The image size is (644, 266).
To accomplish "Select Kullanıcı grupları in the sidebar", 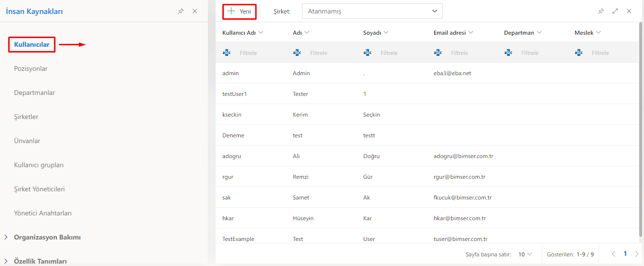I will 39,165.
